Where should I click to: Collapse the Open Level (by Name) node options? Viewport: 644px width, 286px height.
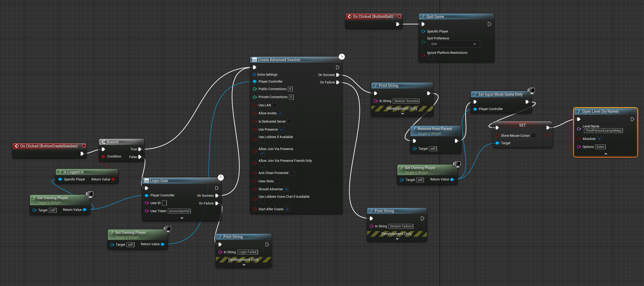[x=606, y=154]
